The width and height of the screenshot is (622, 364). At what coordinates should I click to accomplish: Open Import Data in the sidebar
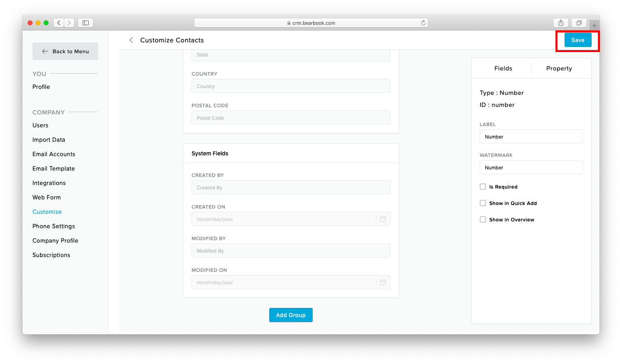pos(49,140)
